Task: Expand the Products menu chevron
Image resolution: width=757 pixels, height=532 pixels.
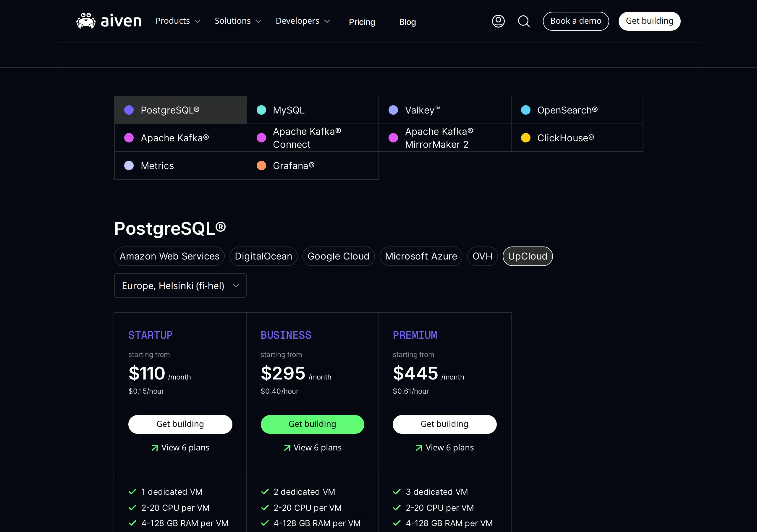Action: 198,21
